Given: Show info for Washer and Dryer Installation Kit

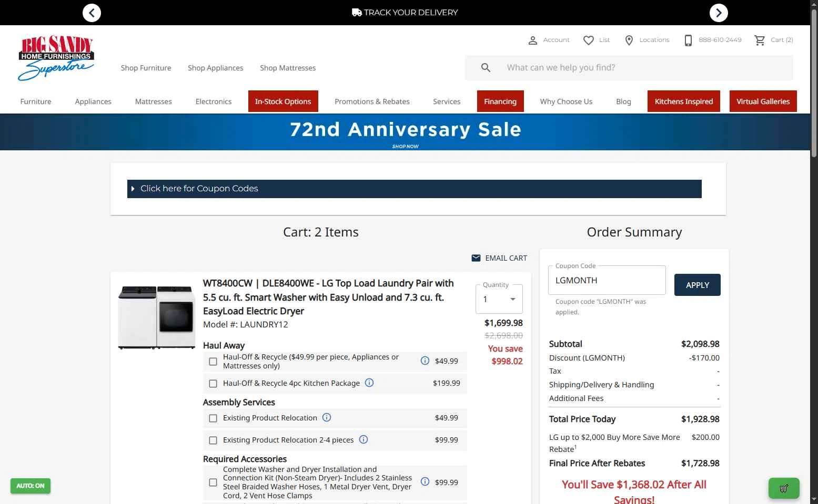Looking at the screenshot, I should point(425,481).
